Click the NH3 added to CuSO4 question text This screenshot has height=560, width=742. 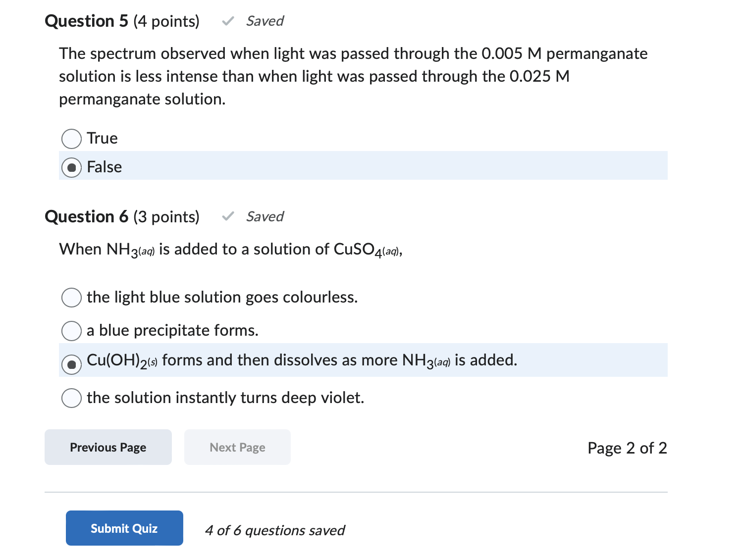pyautogui.click(x=230, y=249)
